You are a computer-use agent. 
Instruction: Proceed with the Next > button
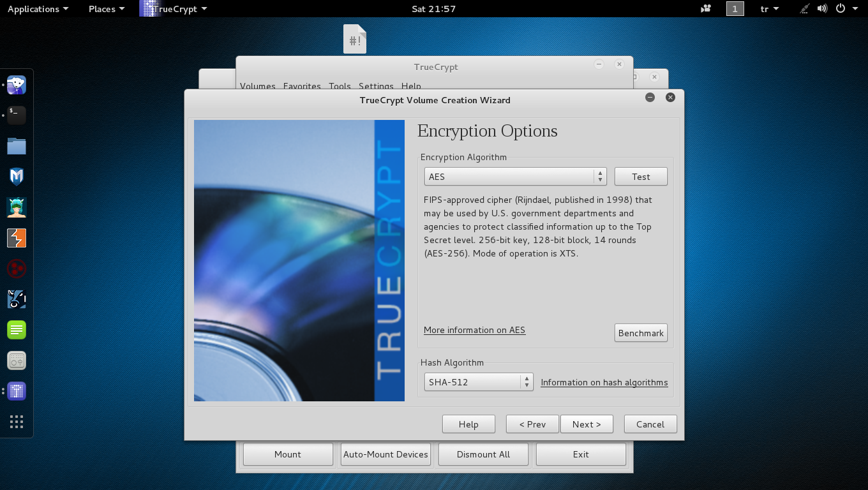587,424
